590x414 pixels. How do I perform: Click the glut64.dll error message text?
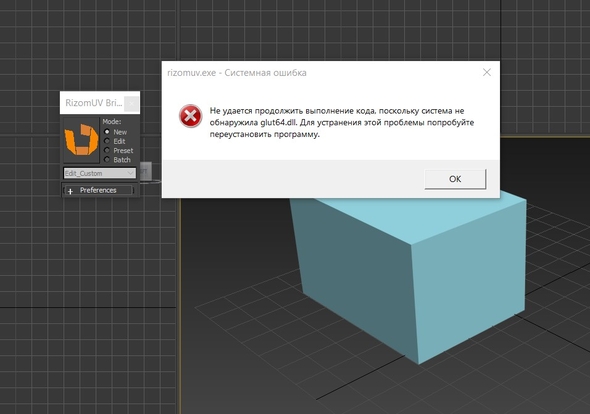pyautogui.click(x=342, y=122)
